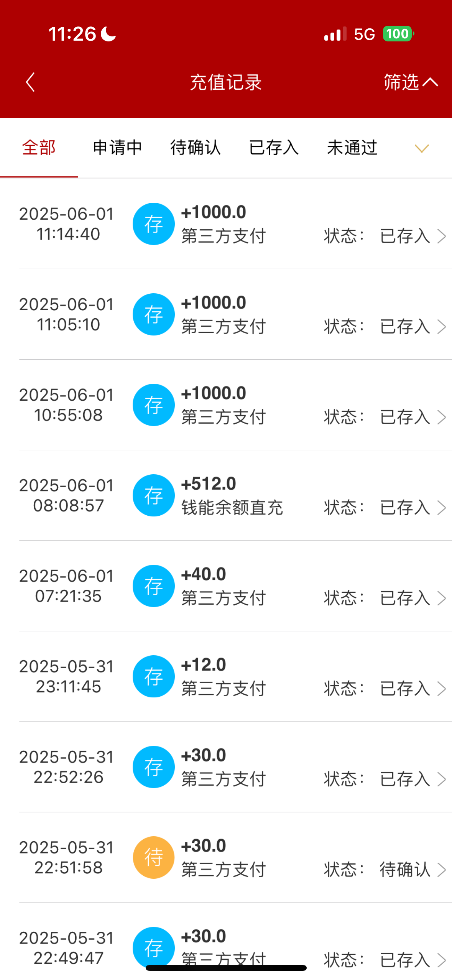Tap the 存 icon beside +40.0 entry
The image size is (452, 980).
pos(153,586)
